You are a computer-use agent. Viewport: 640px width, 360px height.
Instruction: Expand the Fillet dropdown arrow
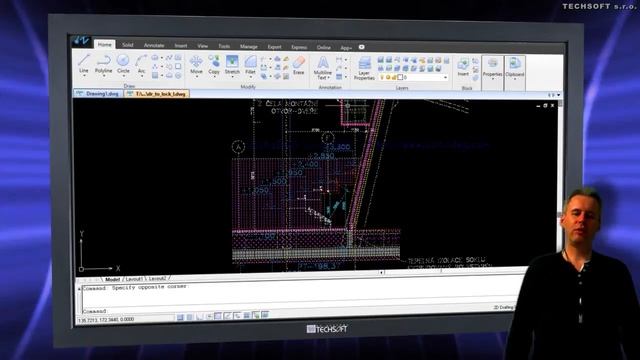[x=250, y=77]
